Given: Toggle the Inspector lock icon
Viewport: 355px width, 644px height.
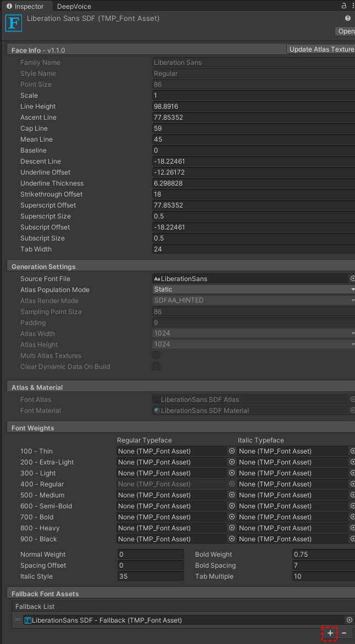Looking at the screenshot, I should (x=344, y=5).
